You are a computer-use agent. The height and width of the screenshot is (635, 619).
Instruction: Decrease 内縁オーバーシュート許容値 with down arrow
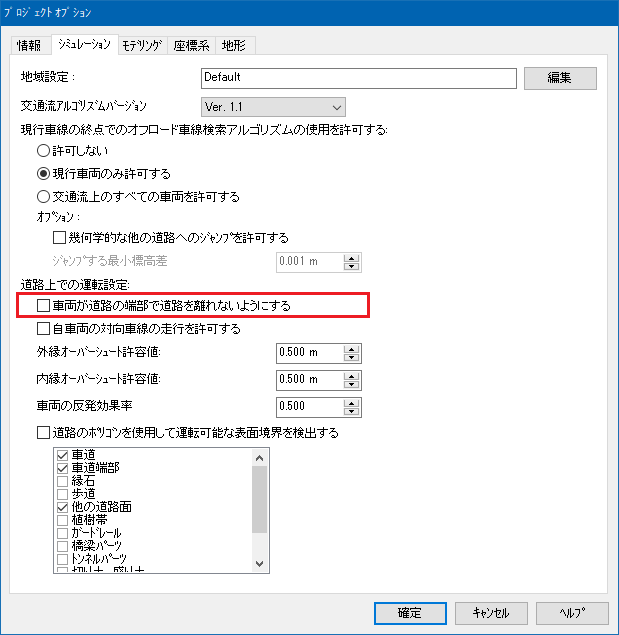coord(351,384)
